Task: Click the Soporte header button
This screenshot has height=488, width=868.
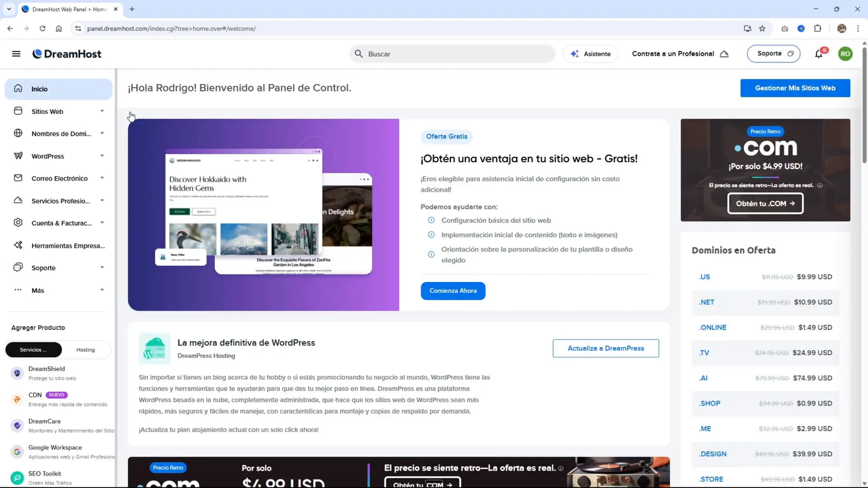Action: pyautogui.click(x=773, y=54)
